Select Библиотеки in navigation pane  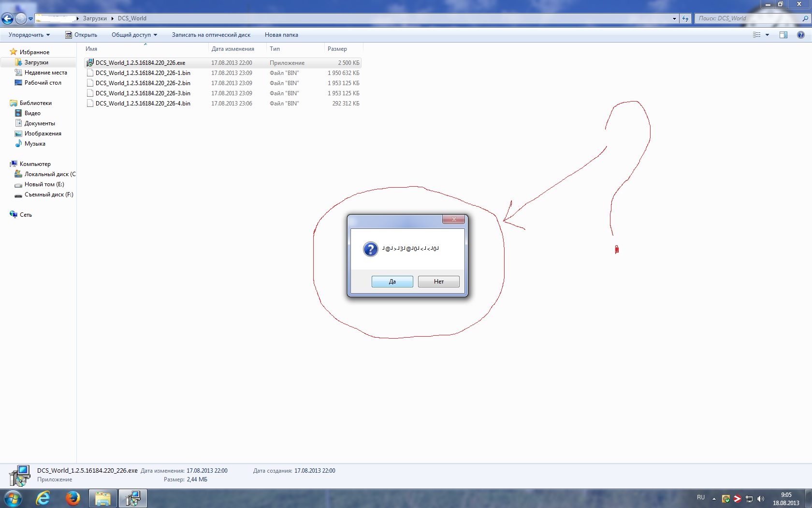[31, 103]
